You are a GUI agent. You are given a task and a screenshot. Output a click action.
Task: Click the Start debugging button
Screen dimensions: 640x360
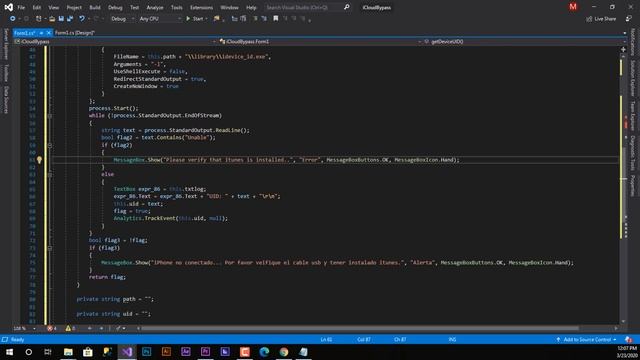click(196, 19)
